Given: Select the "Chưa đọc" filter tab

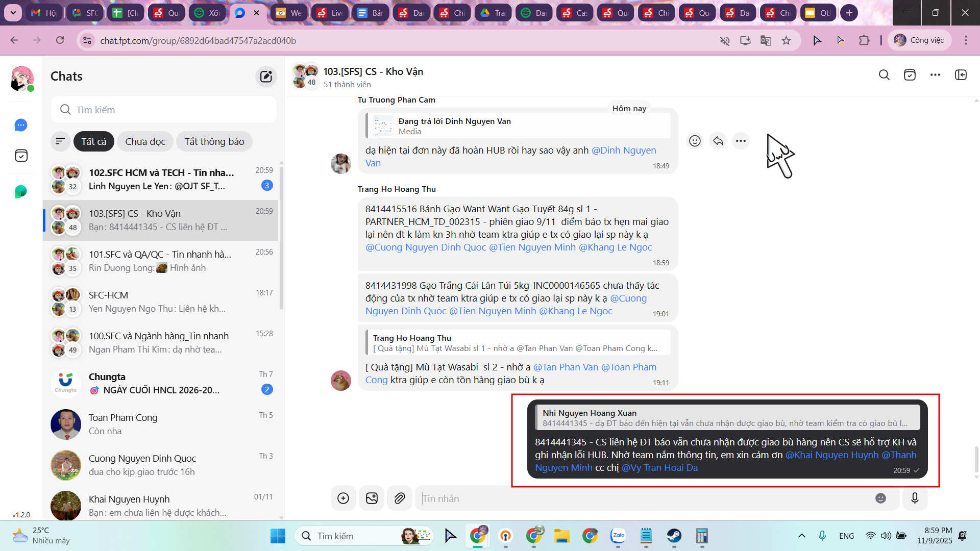Looking at the screenshot, I should pyautogui.click(x=145, y=141).
